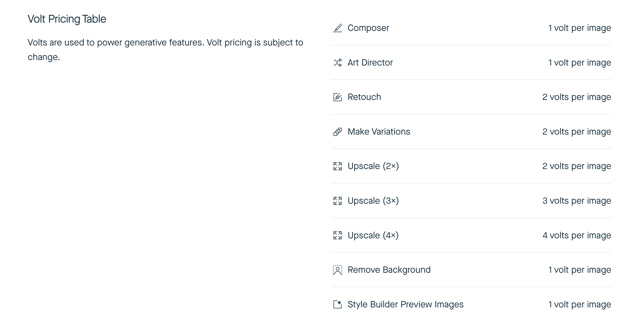Click the icon beside Upscale (4×)
The image size is (644, 334).
[338, 235]
